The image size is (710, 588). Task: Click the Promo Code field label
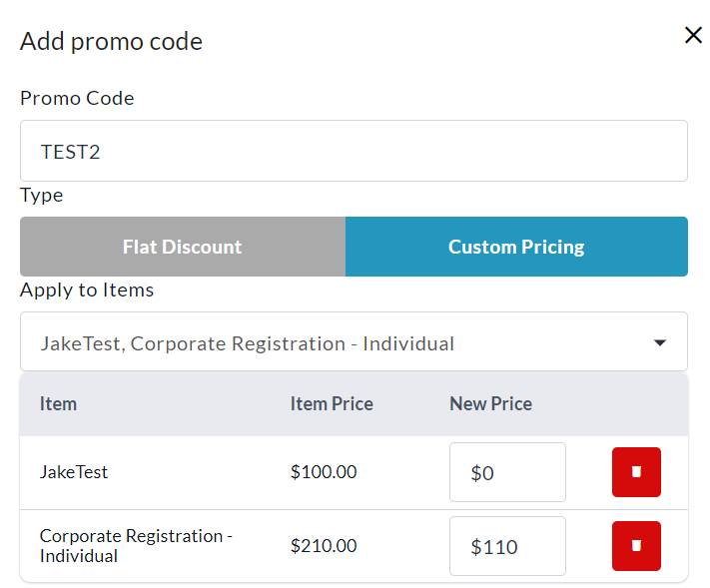click(x=77, y=98)
